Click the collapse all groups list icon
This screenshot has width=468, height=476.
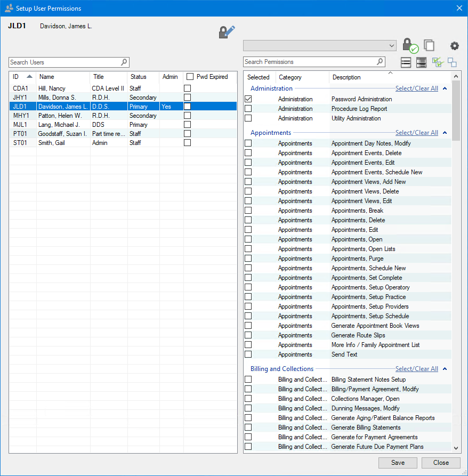click(x=406, y=62)
